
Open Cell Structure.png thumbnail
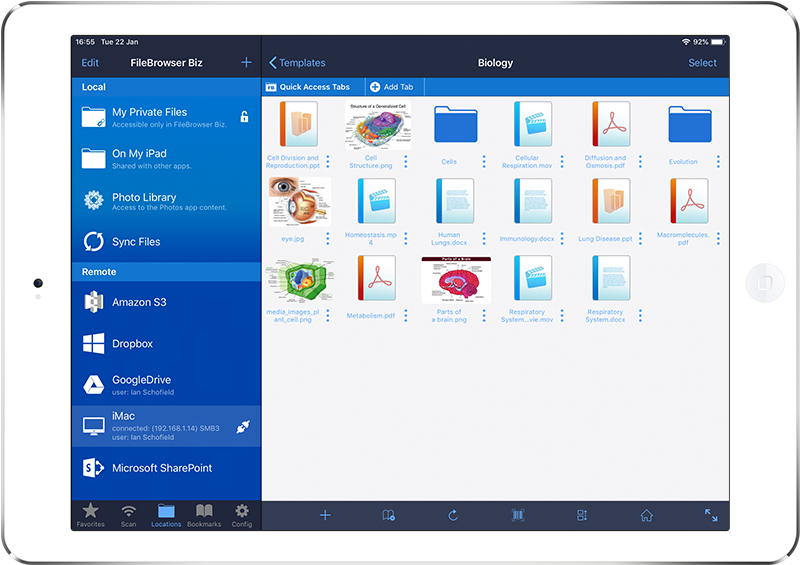(378, 125)
